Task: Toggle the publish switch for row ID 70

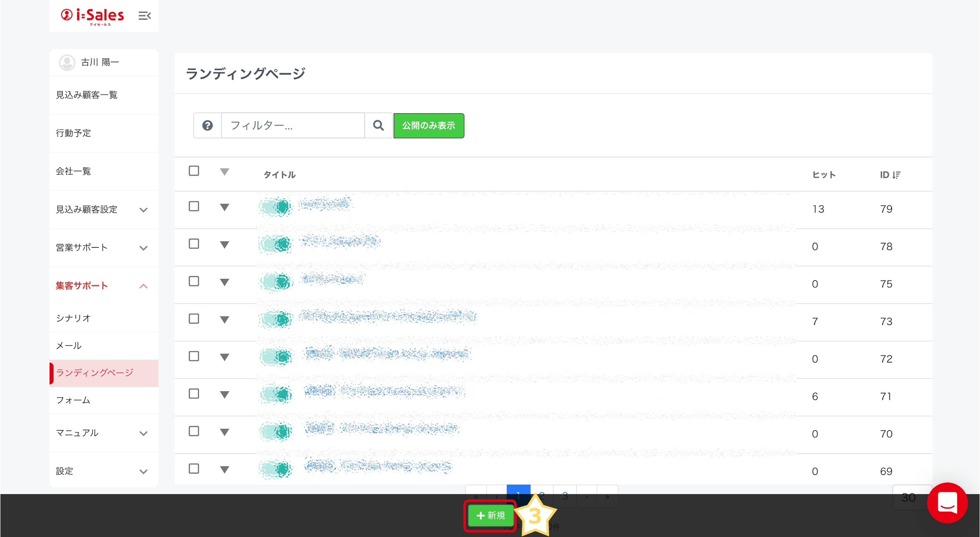Action: (276, 432)
